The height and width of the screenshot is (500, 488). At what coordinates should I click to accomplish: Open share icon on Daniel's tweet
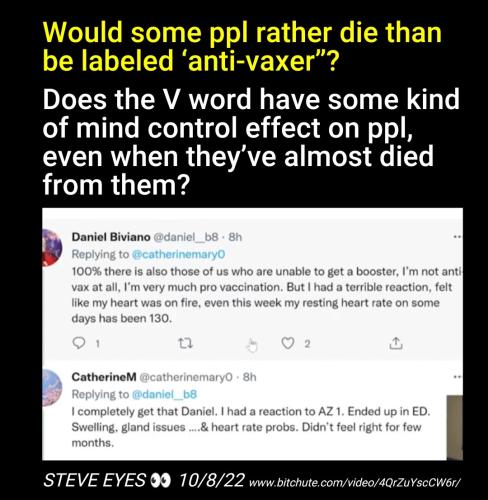point(396,343)
